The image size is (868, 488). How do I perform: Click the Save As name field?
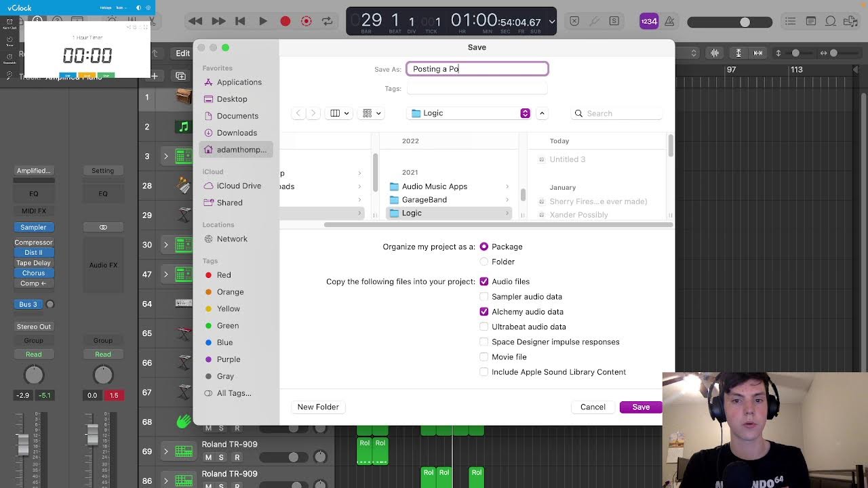coord(477,68)
